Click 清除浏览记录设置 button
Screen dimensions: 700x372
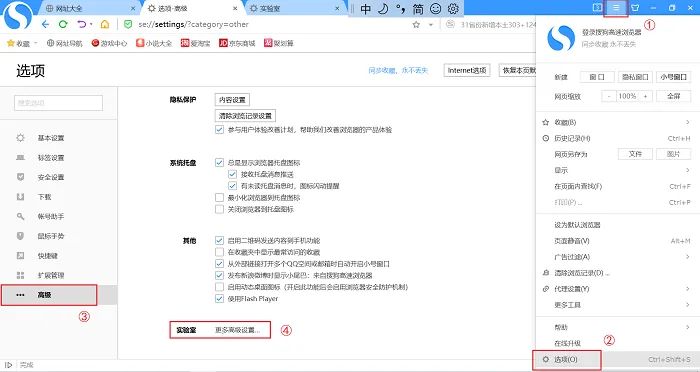pyautogui.click(x=245, y=116)
